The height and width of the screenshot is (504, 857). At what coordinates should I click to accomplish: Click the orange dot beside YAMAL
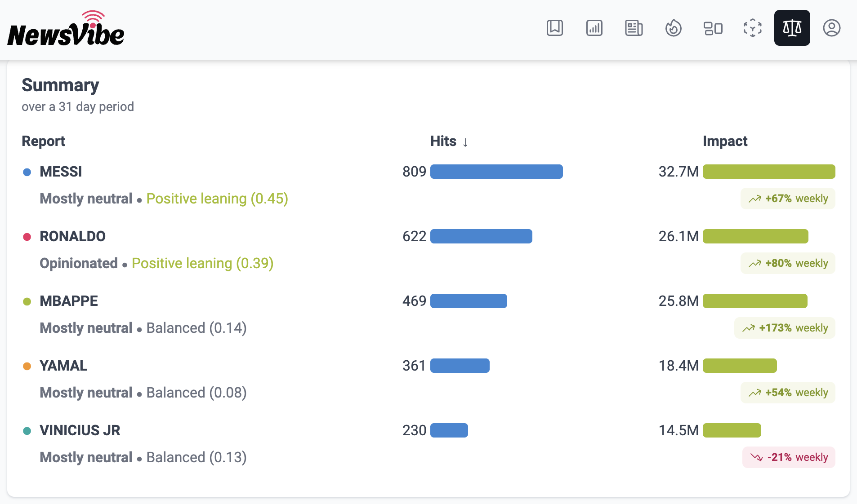[27, 366]
